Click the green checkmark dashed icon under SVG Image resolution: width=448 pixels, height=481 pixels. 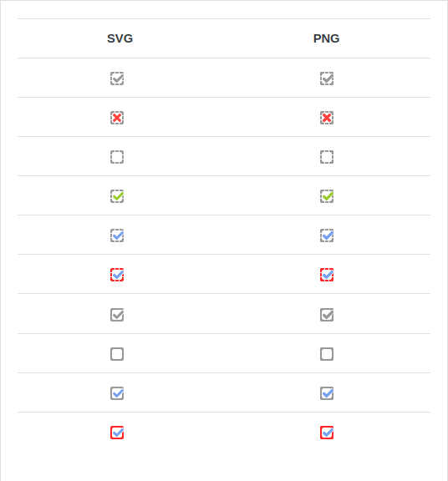[x=117, y=196]
